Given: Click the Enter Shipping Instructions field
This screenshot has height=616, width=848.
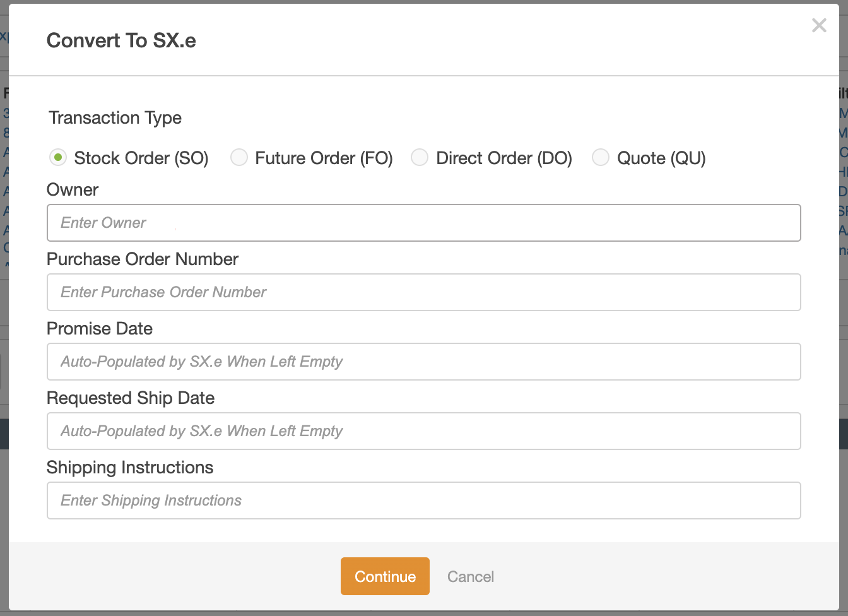Looking at the screenshot, I should [x=423, y=500].
